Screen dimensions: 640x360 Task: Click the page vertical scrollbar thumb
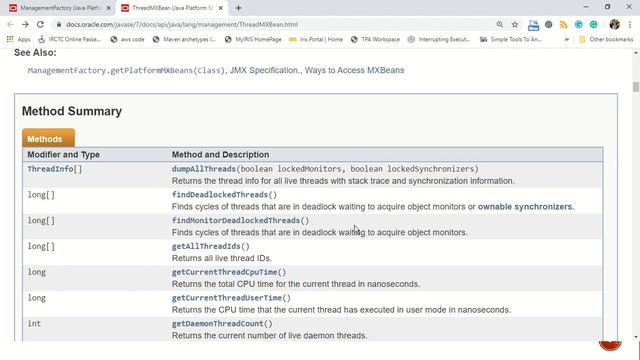click(x=636, y=87)
